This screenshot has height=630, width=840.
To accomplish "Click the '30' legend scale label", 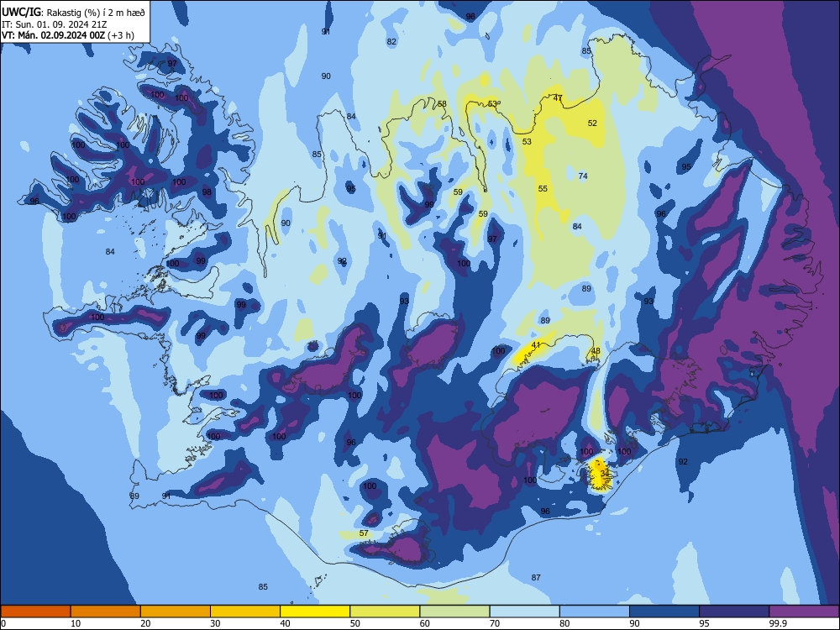I will tap(215, 623).
